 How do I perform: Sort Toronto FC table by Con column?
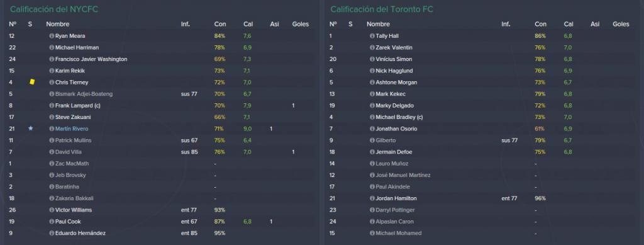pyautogui.click(x=540, y=25)
